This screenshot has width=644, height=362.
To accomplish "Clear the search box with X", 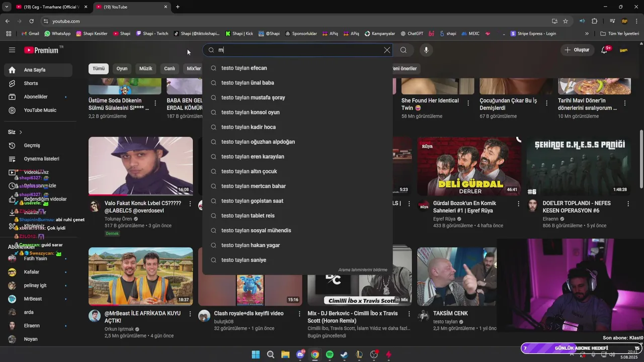I will pos(387,50).
